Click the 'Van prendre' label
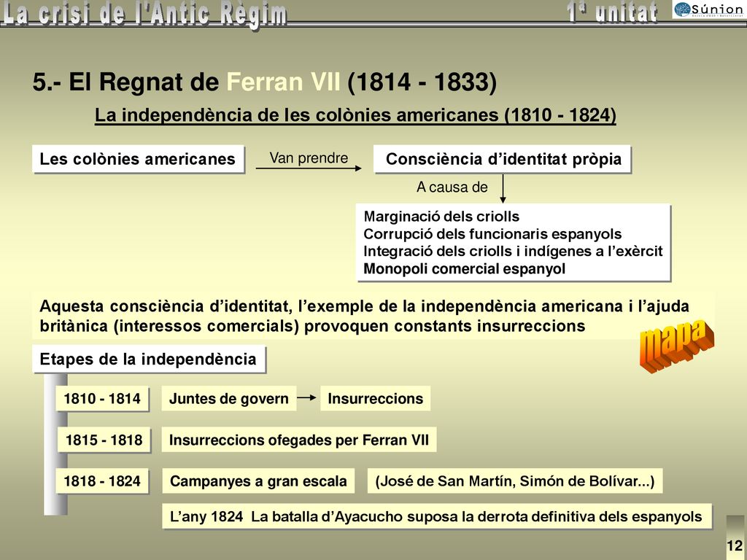 click(x=309, y=157)
